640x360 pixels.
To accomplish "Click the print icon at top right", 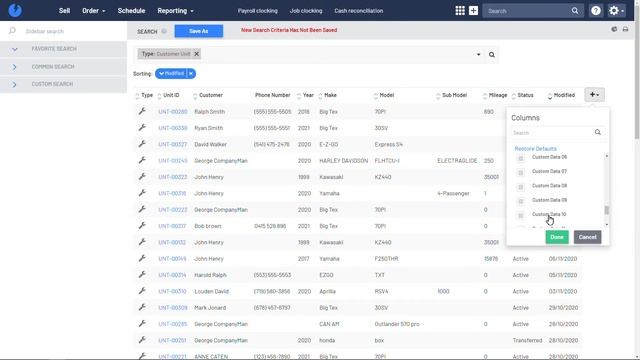I will tap(625, 29).
